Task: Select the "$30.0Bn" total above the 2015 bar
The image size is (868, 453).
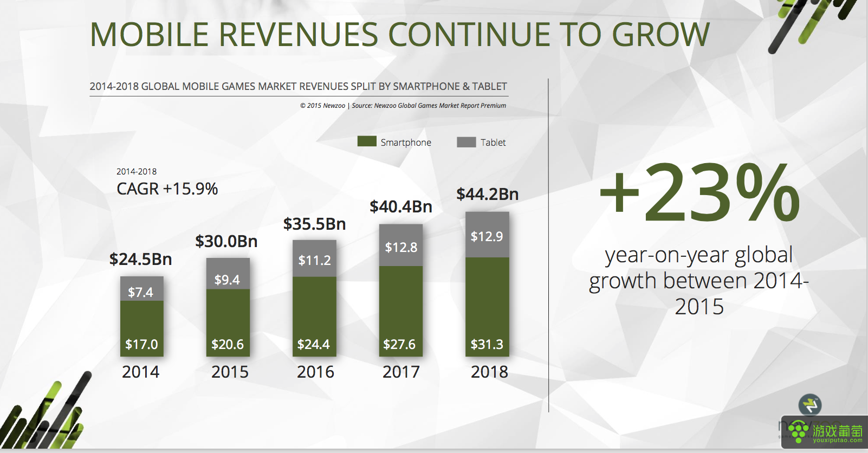Action: point(226,241)
